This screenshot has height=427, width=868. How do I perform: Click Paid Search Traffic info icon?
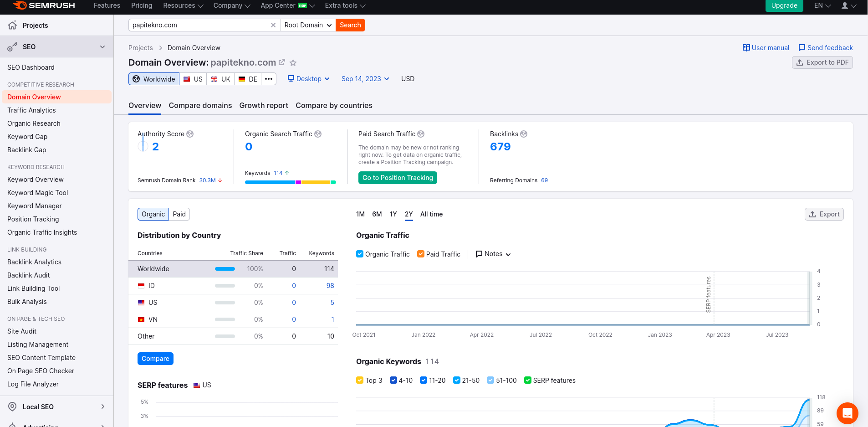pos(421,134)
